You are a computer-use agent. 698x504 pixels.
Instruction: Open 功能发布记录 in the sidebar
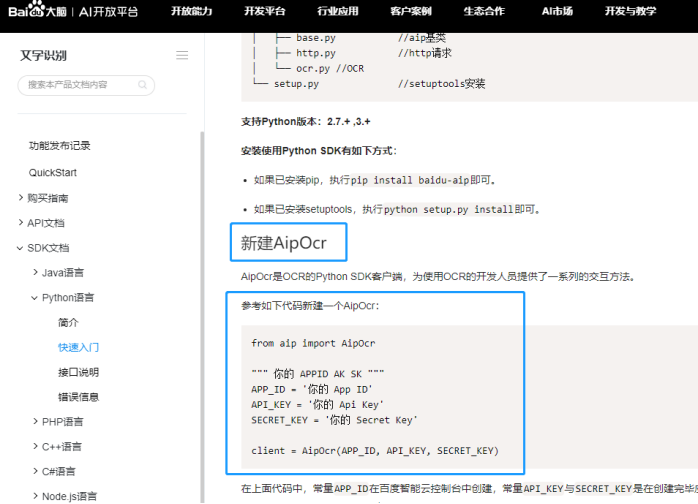(59, 146)
